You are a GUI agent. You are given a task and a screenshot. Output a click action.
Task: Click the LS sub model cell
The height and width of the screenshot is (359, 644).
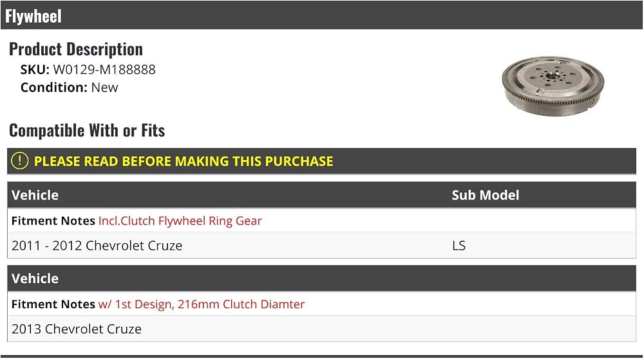pos(459,245)
